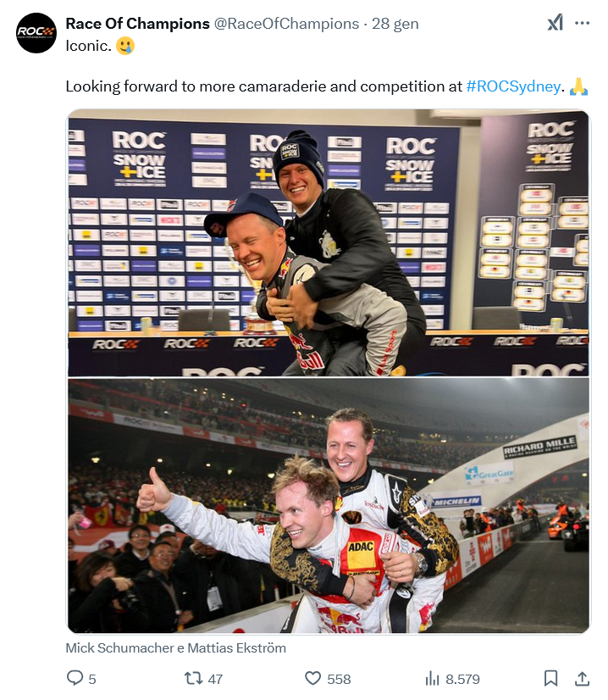Image resolution: width=608 pixels, height=700 pixels.
Task: Open the #ROCSydney hashtag link
Action: [x=513, y=86]
